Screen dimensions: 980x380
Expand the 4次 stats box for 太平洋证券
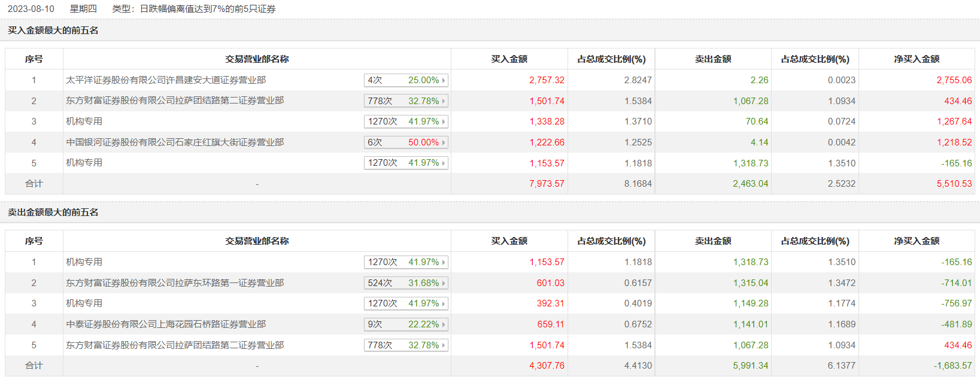click(405, 80)
